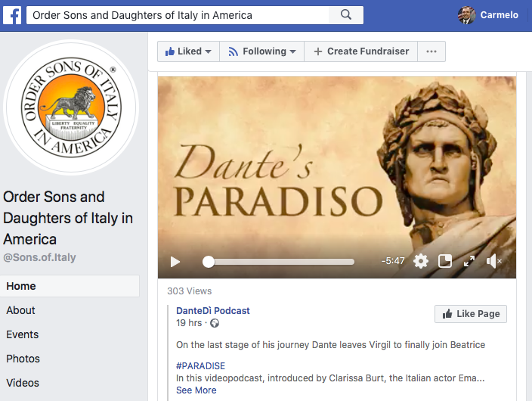Image resolution: width=532 pixels, height=401 pixels.
Task: Open the Order Sons of Italy page logo
Action: tap(71, 107)
